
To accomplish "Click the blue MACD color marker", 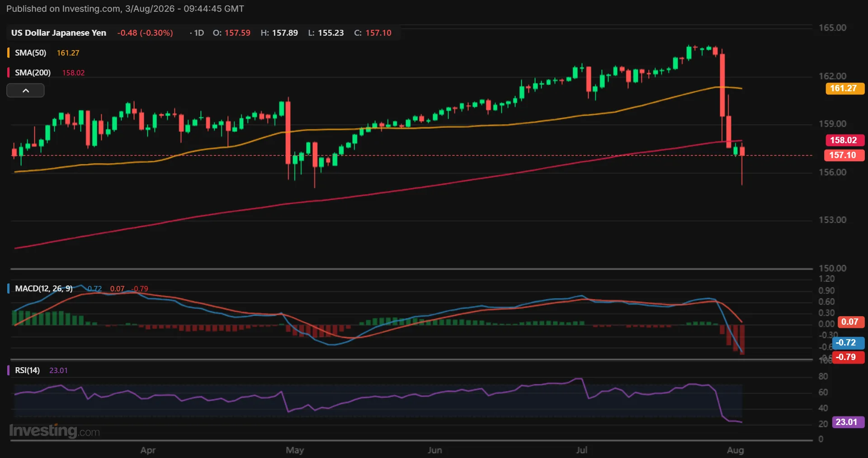I will point(8,289).
